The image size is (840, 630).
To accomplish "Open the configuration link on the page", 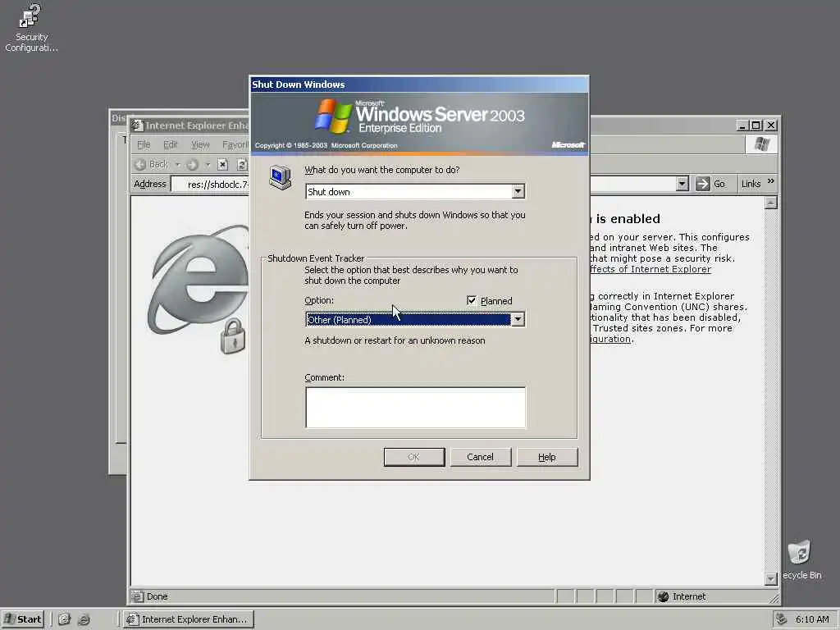I will point(610,339).
